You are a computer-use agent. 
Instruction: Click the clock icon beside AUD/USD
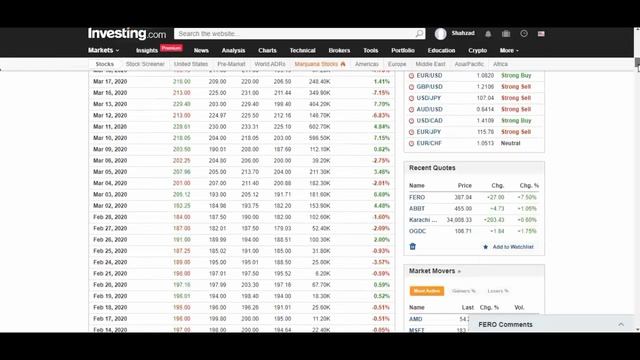(411, 109)
